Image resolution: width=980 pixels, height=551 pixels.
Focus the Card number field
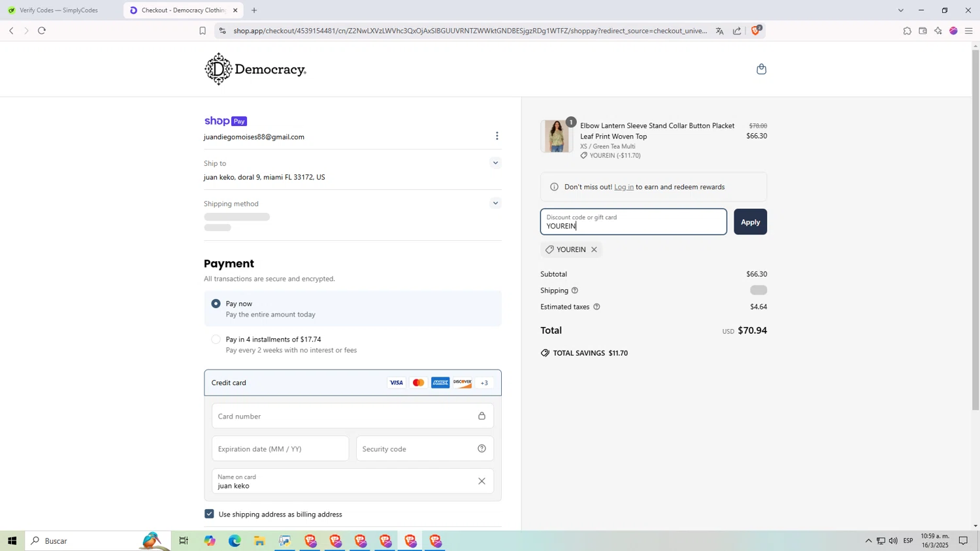click(353, 416)
